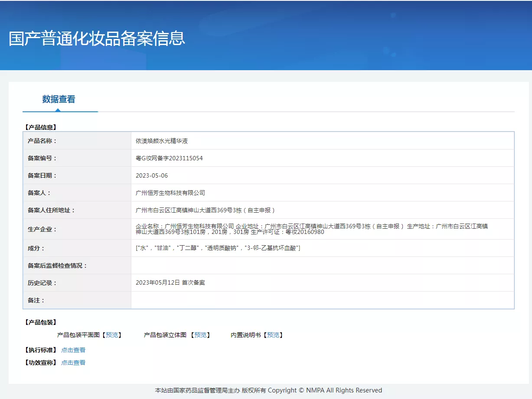This screenshot has height=399, width=532.
Task: Click 点击查看 next to 功效宣称
Action: (x=73, y=363)
